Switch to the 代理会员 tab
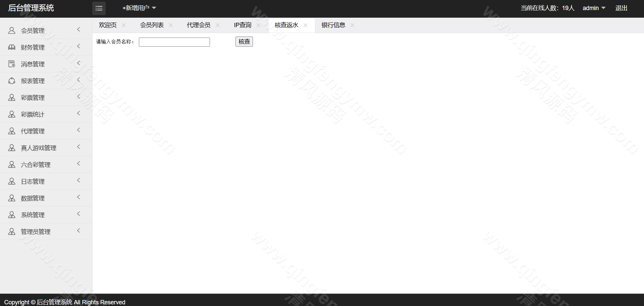Screen dimensions: 644x306 199,25
